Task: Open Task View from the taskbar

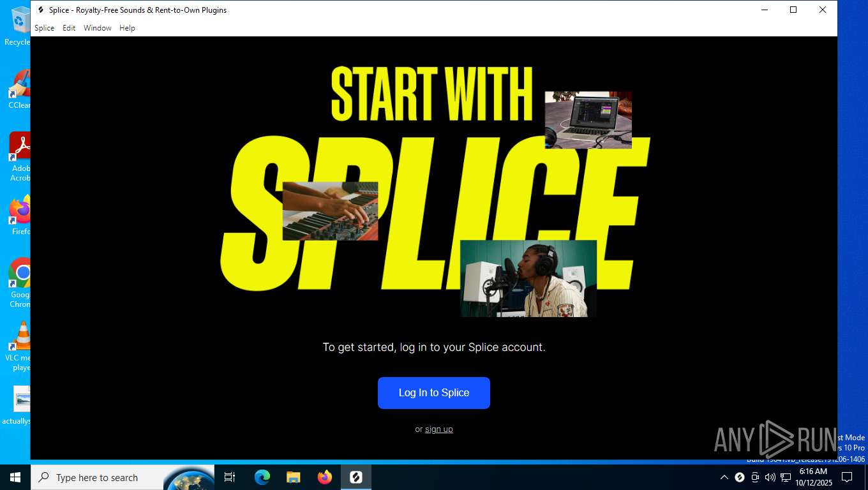Action: (230, 477)
